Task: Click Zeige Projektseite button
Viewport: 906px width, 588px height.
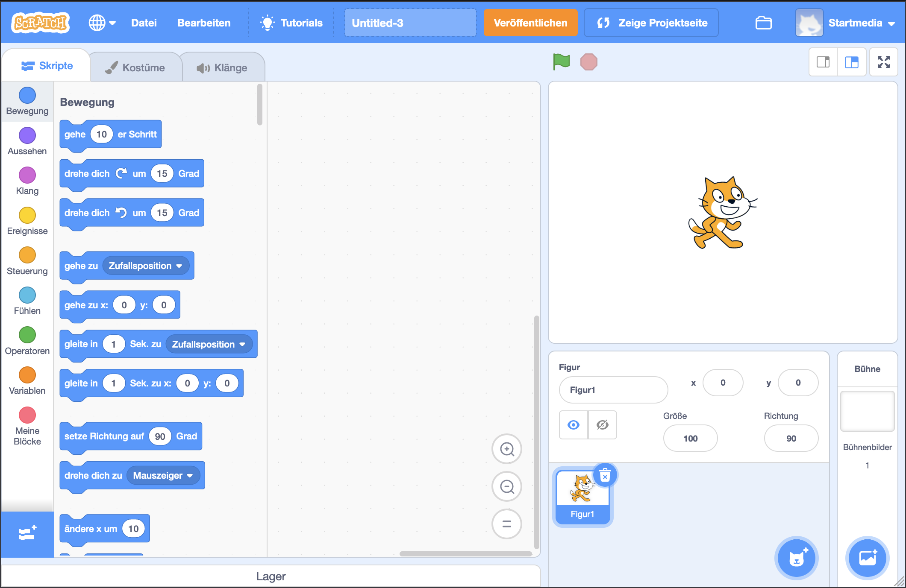Action: pyautogui.click(x=651, y=23)
